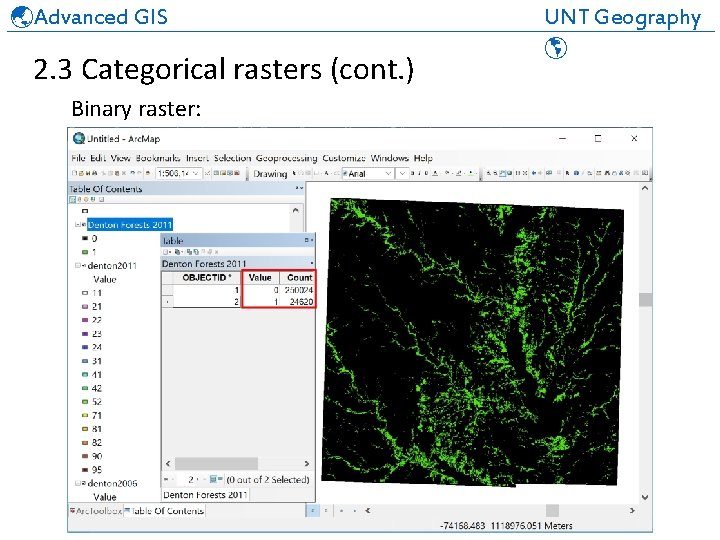Switch to List By Visibility view
The width and height of the screenshot is (720, 540).
click(x=86, y=200)
